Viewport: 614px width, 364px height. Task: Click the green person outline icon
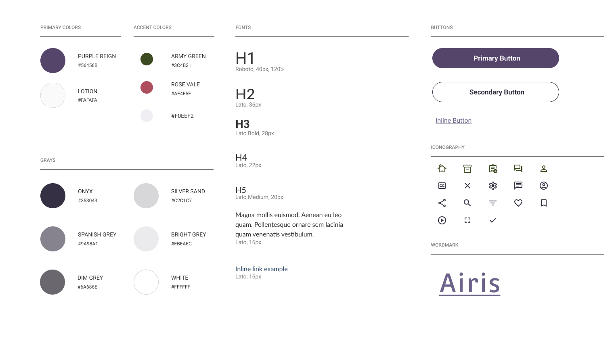pos(544,169)
